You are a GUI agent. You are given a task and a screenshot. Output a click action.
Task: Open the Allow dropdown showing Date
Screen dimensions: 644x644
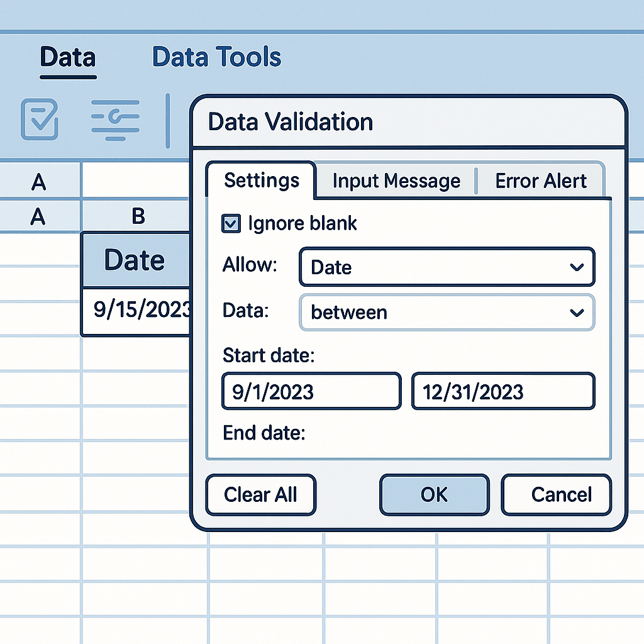[x=447, y=267]
